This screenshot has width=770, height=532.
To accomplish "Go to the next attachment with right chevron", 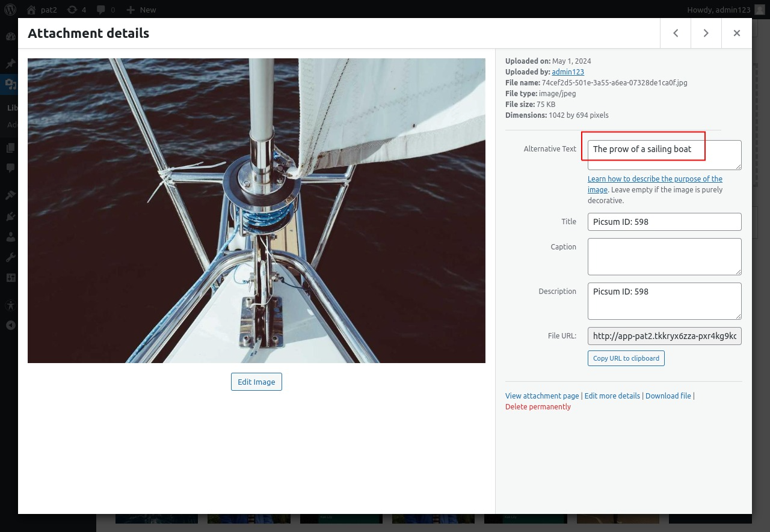I will (x=706, y=33).
